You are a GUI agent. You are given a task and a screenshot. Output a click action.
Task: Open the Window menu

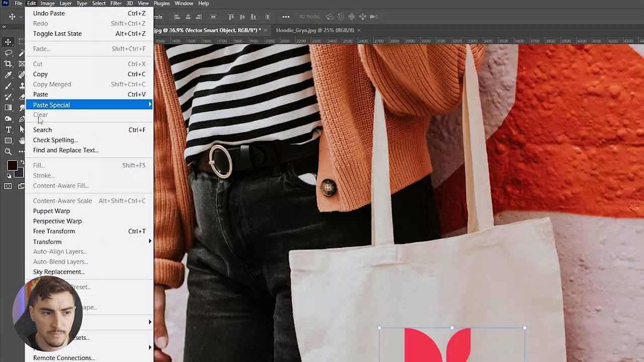[184, 4]
